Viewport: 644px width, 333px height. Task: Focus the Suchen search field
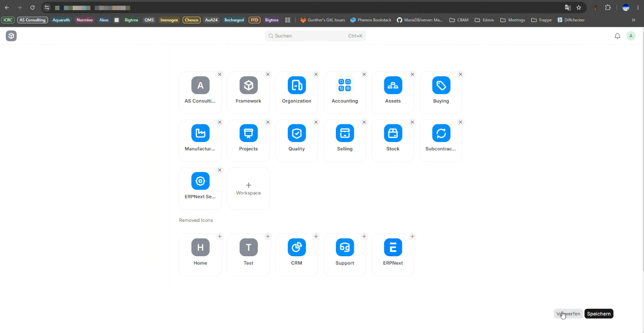(x=315, y=36)
